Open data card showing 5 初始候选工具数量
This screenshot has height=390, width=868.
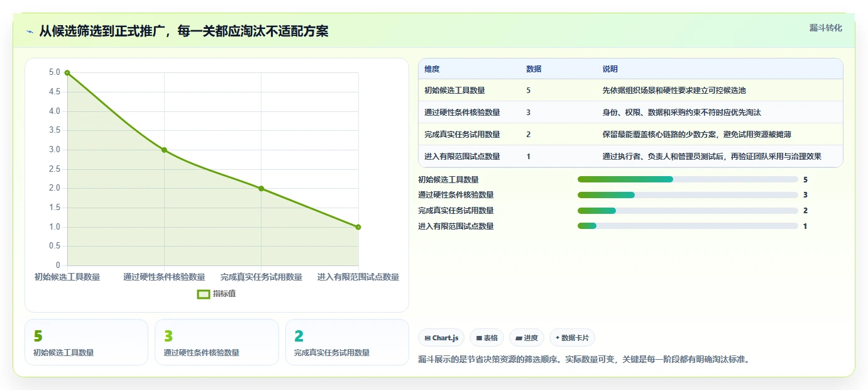coord(86,342)
